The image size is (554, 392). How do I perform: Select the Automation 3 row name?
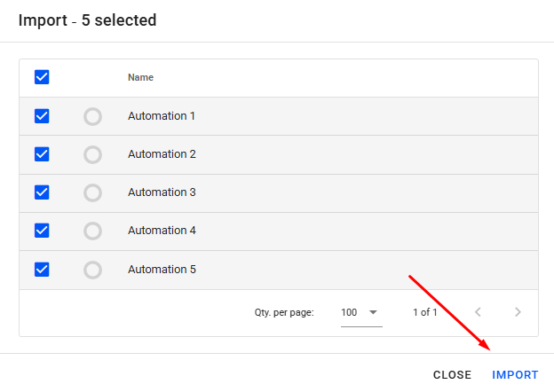coord(162,192)
